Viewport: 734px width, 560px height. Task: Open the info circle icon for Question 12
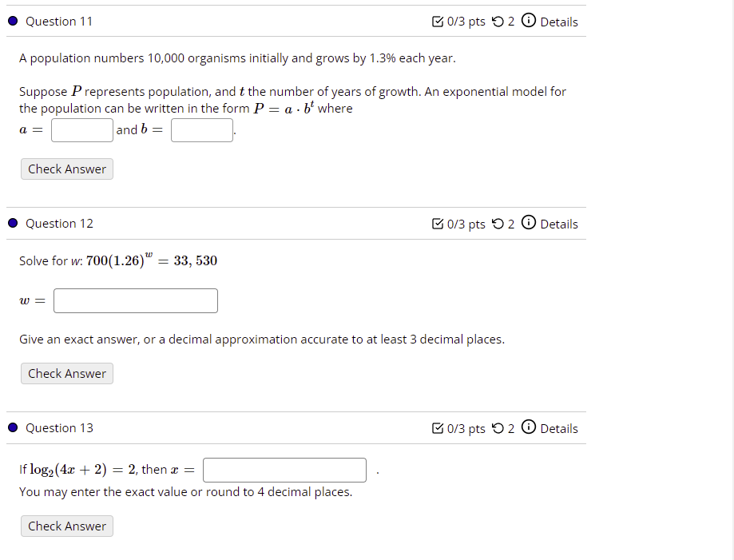click(x=528, y=224)
